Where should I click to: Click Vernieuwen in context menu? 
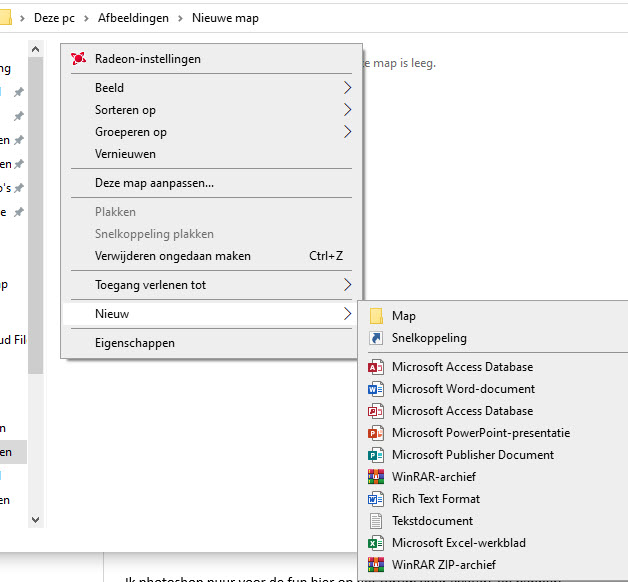tap(125, 154)
